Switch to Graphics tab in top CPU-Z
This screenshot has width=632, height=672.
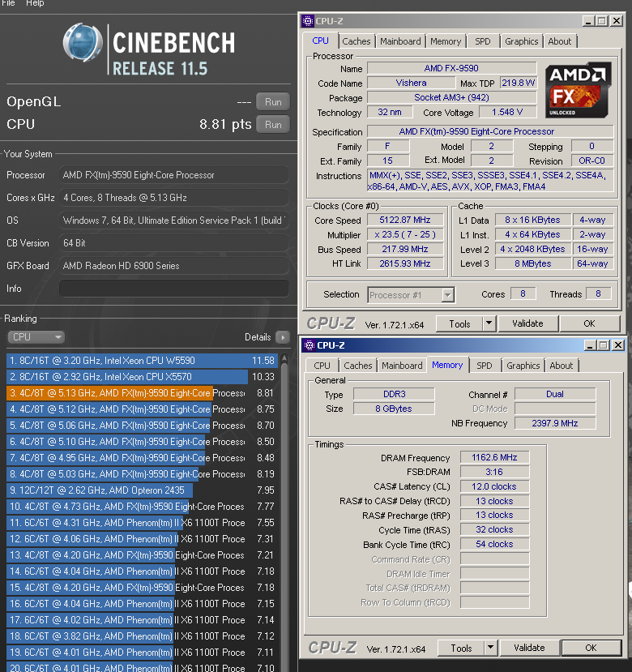[x=522, y=41]
